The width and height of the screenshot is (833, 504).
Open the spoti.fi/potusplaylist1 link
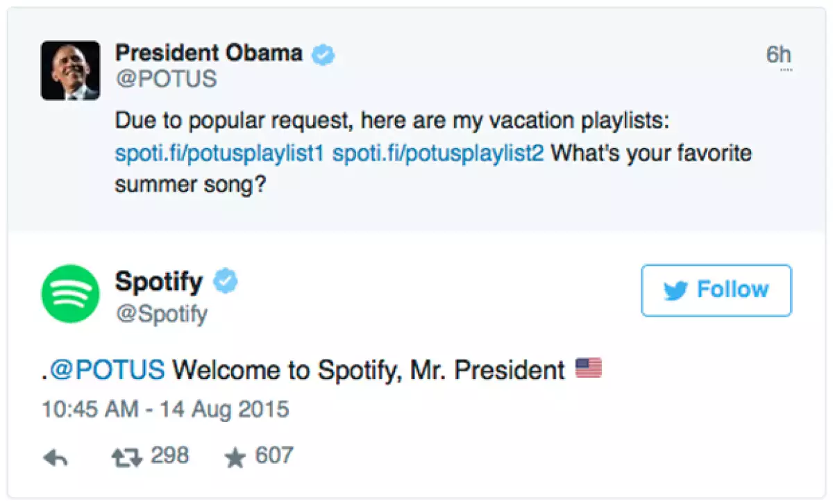[219, 153]
